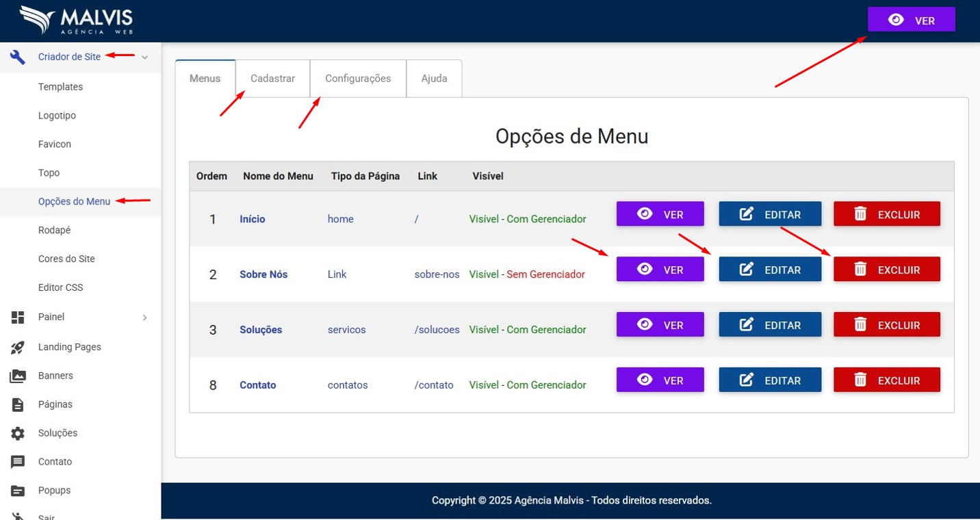
Task: Click the Painel dashboard grid icon
Action: tap(18, 317)
